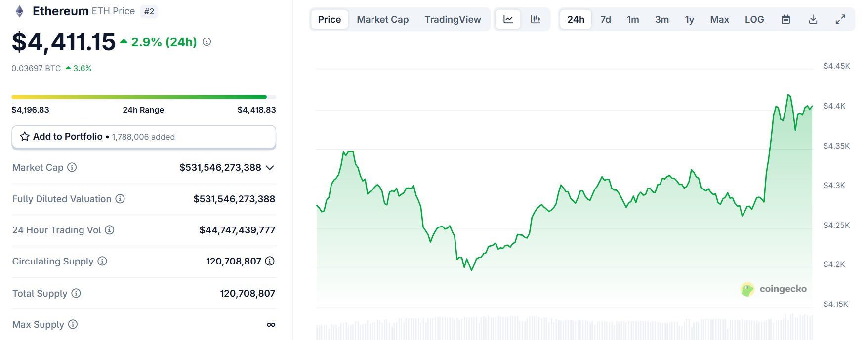Click the star icon in Add to Portfolio
The image size is (868, 340).
[x=25, y=136]
